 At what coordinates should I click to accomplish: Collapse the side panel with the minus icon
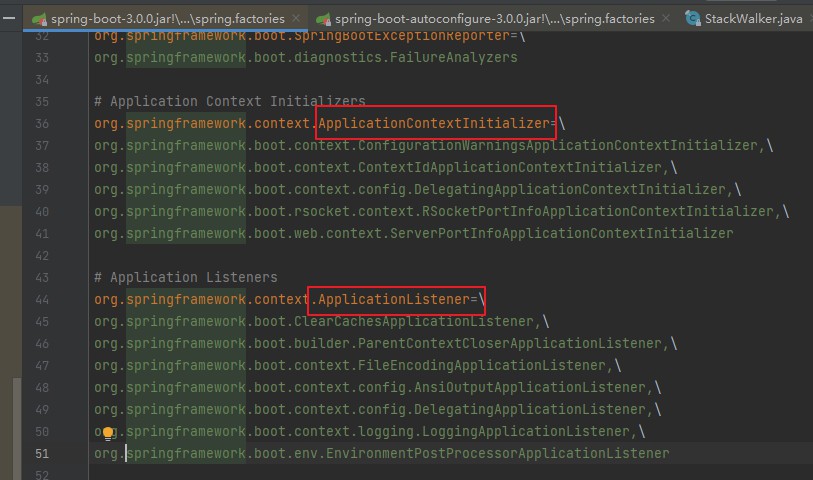(9, 18)
